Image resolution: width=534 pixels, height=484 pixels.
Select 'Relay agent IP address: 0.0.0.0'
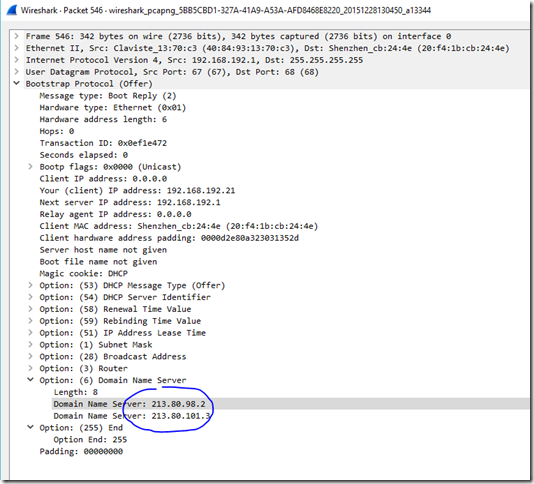[x=115, y=214]
